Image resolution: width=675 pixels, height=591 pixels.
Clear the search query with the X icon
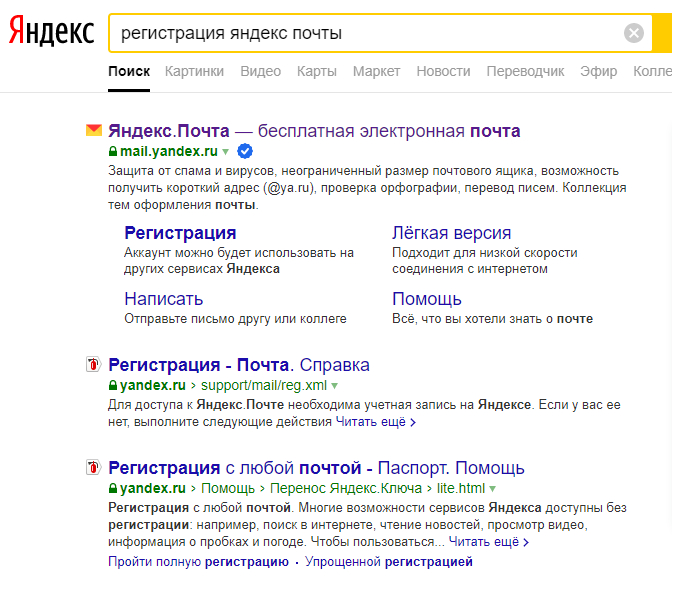click(634, 33)
